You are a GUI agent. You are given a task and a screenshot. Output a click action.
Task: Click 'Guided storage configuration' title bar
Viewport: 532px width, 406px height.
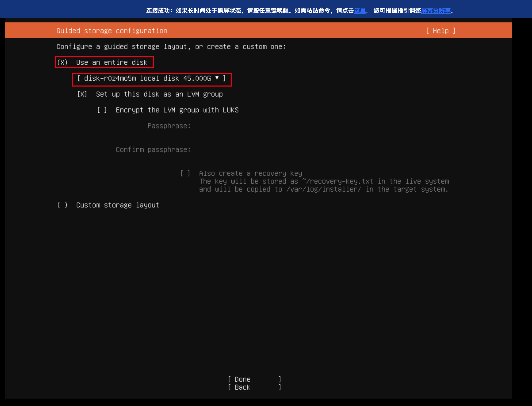(112, 31)
